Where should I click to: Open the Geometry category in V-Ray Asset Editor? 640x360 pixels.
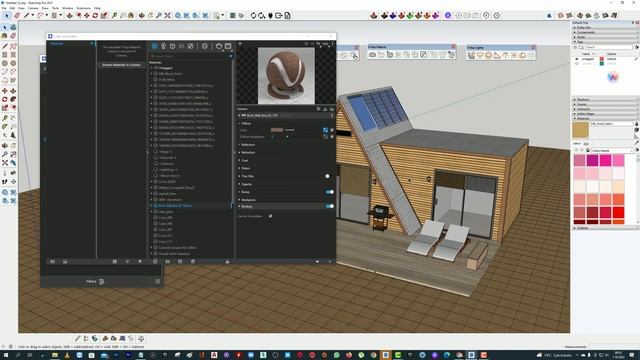coord(172,46)
